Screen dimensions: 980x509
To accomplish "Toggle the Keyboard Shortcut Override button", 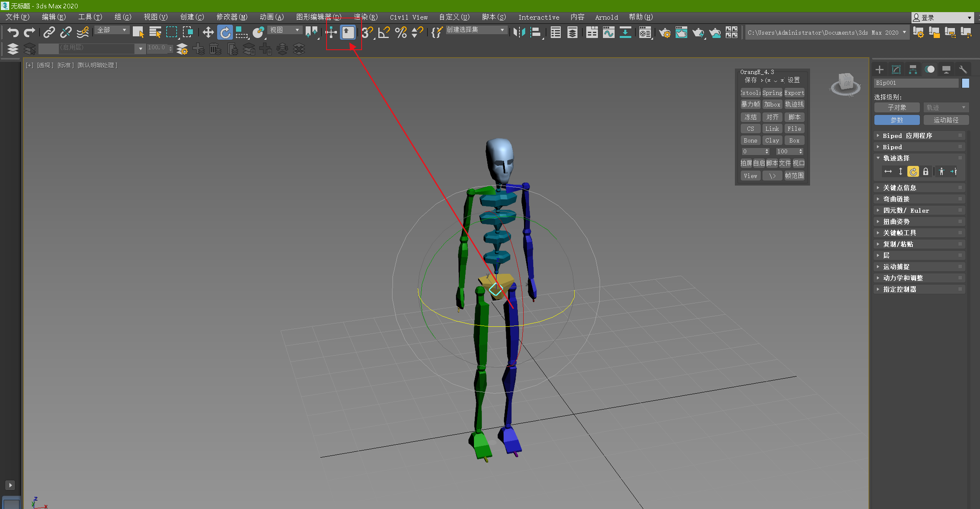I will click(x=348, y=32).
